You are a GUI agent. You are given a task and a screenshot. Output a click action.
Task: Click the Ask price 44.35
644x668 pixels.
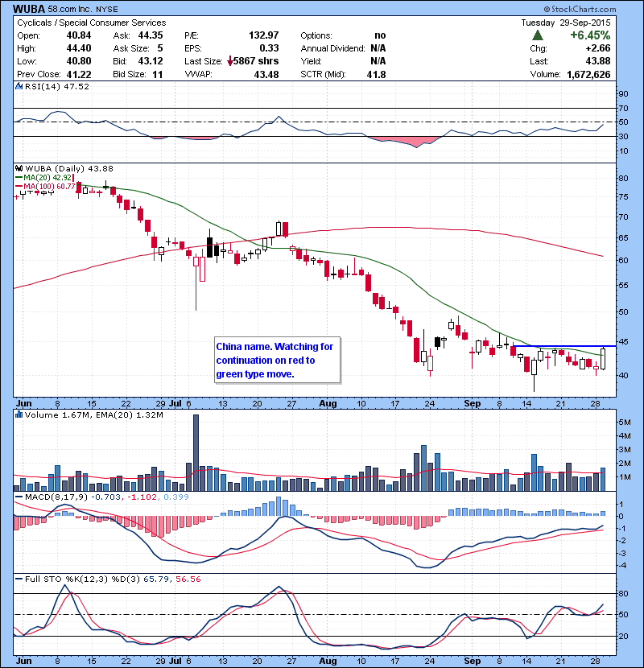point(151,35)
